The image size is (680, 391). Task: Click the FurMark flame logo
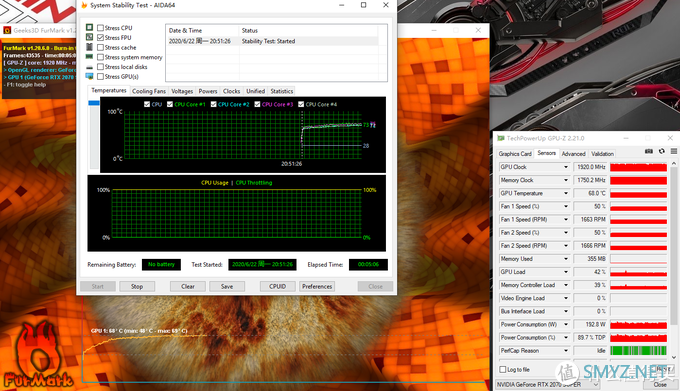coord(37,355)
